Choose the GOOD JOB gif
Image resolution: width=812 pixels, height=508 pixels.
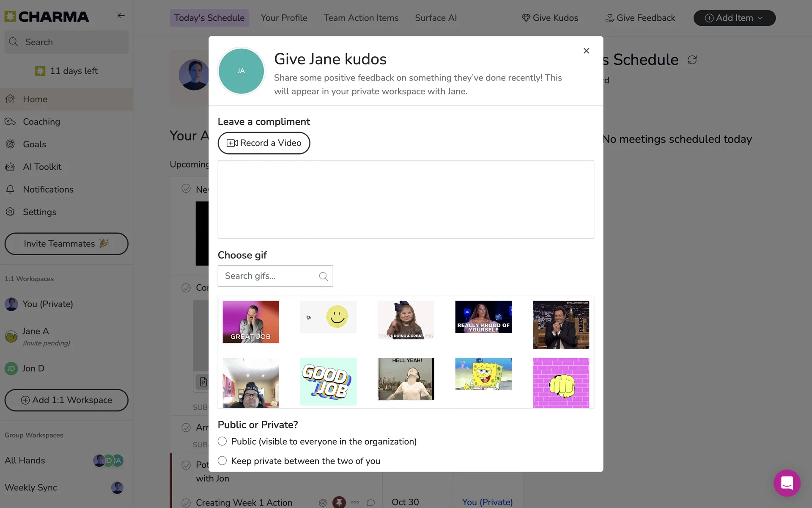click(x=328, y=381)
